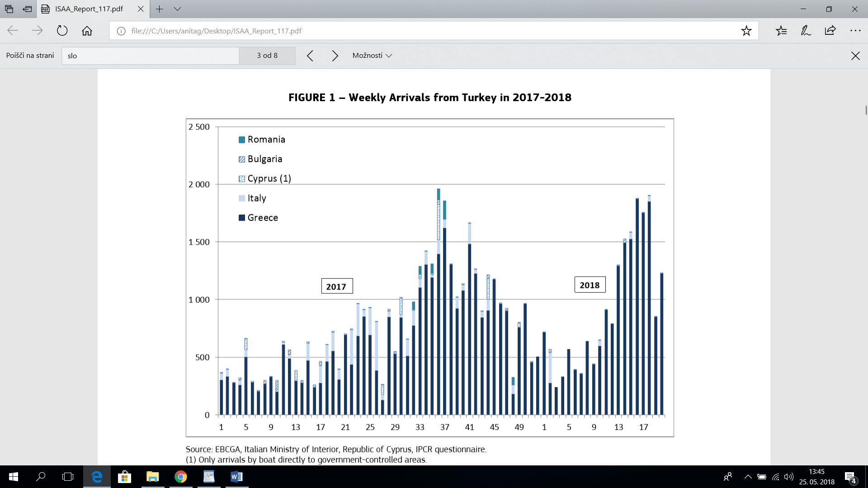Viewport: 868px width, 488px height.
Task: Open the Share icon
Action: tap(830, 31)
